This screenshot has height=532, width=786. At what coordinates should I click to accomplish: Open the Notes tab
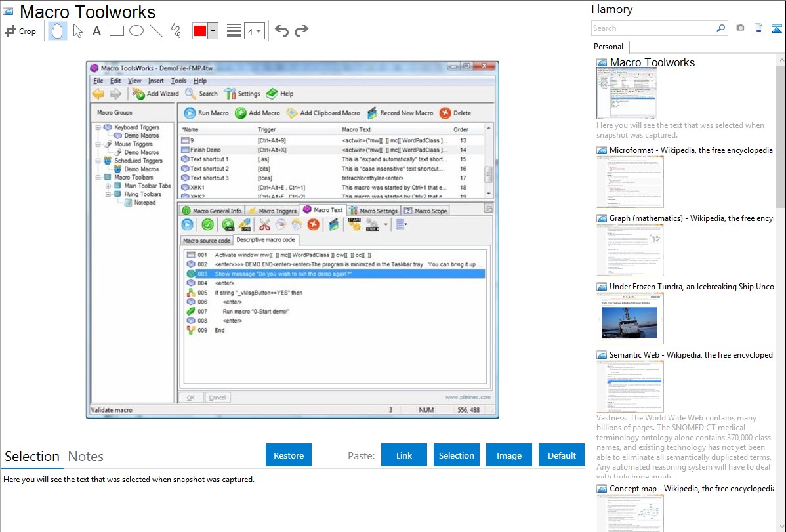click(86, 457)
